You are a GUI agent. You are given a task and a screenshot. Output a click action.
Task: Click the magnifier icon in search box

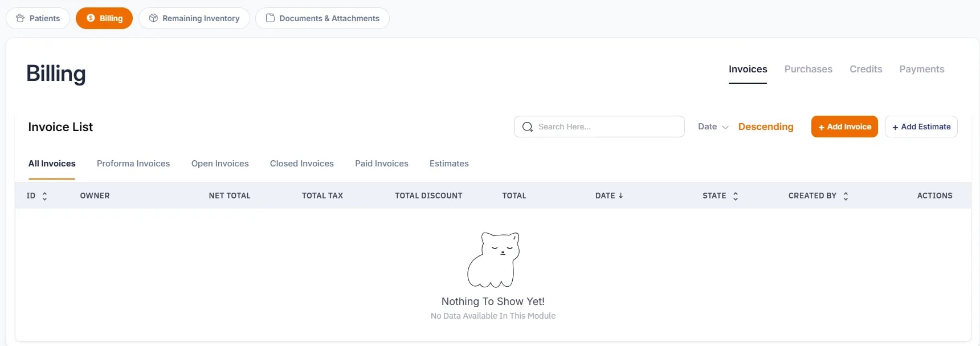click(528, 127)
